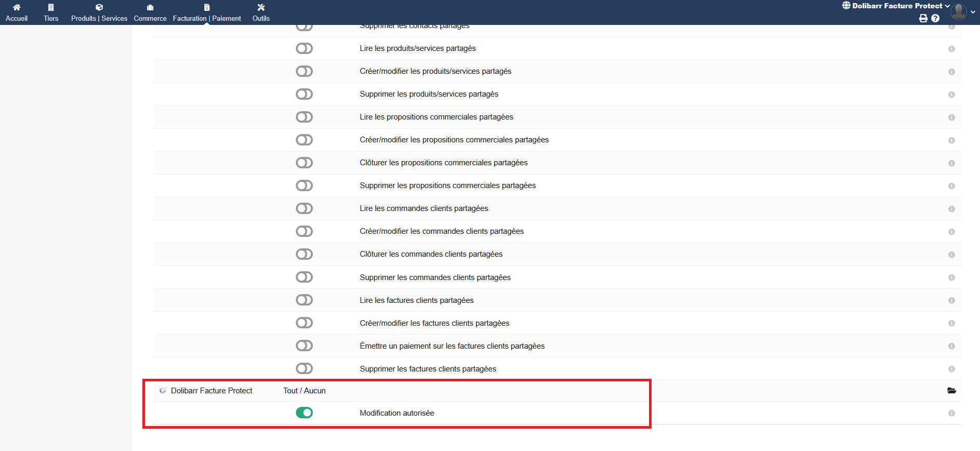Click the Émettre un paiement permission label
This screenshot has width=980, height=451.
tap(452, 346)
